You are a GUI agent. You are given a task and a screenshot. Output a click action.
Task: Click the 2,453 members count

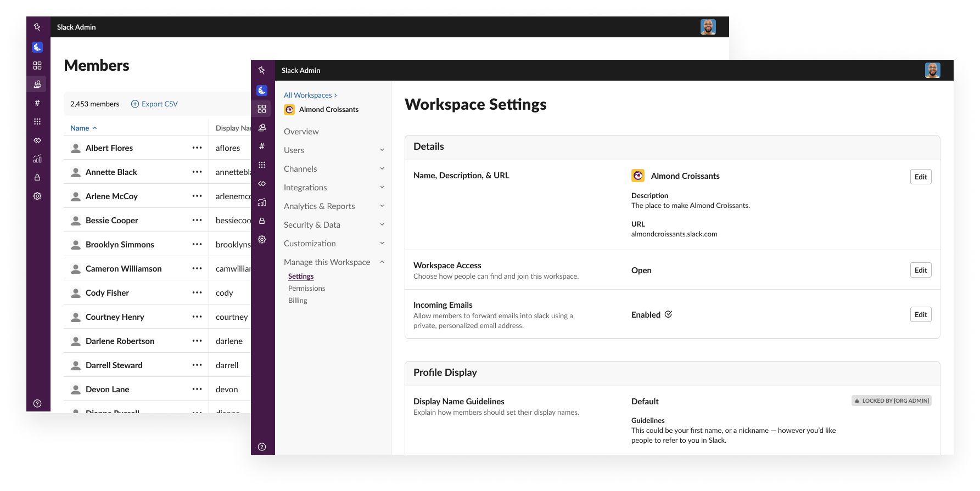pos(94,104)
